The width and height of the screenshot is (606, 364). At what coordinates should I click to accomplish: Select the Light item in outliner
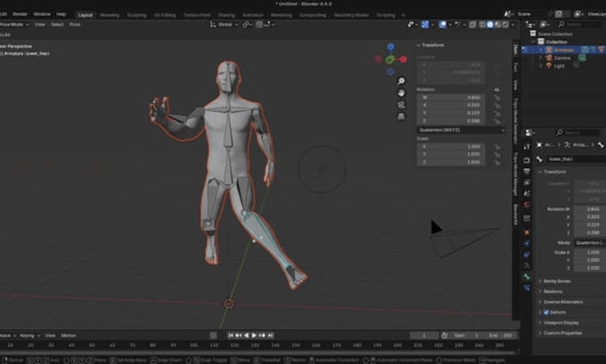click(559, 66)
